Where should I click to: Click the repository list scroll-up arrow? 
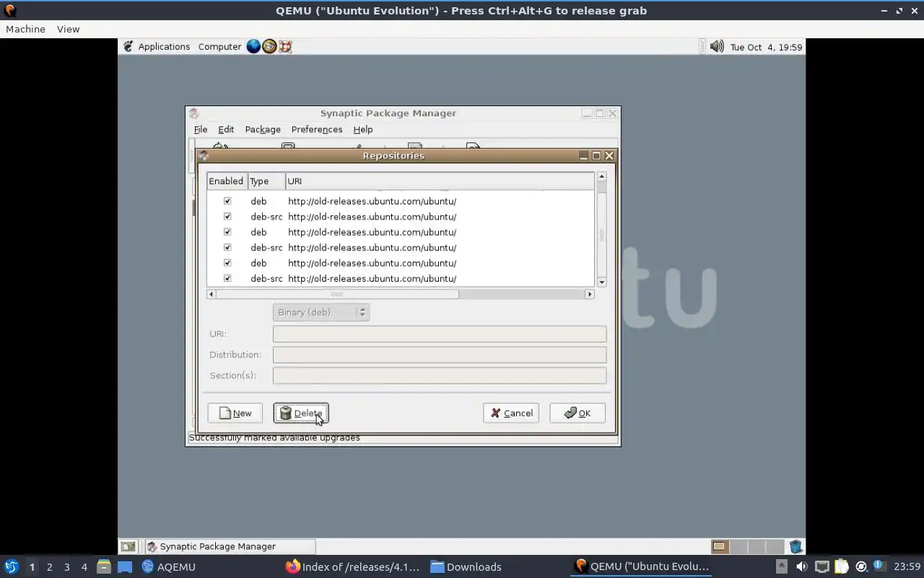601,177
